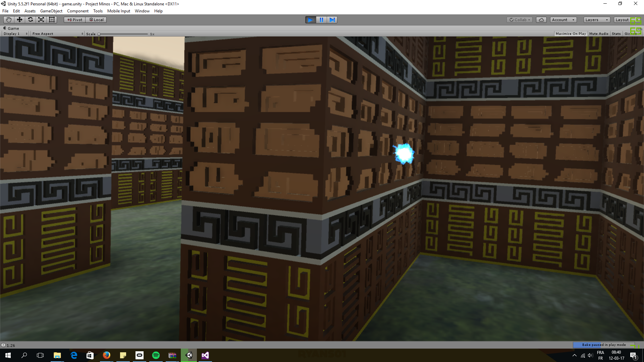This screenshot has width=644, height=362.
Task: Click the Play button
Action: coord(310,20)
